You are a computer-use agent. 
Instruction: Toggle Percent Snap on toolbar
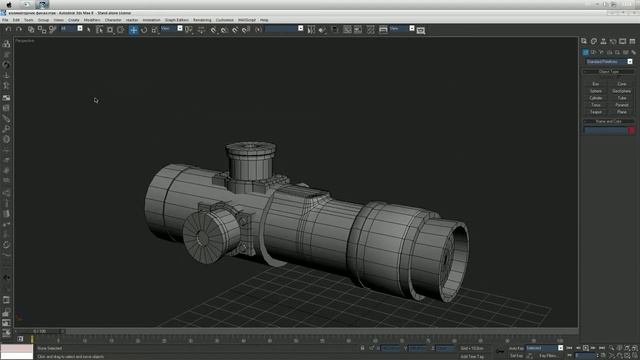click(x=235, y=30)
